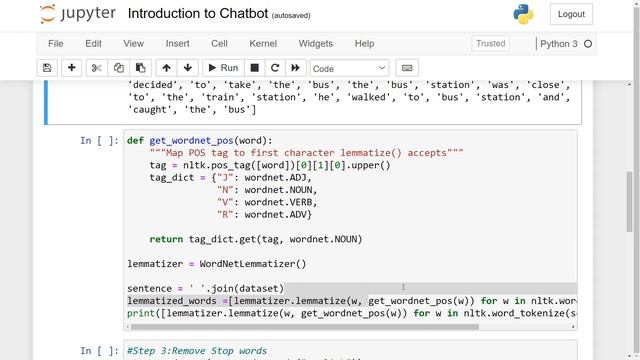The image size is (640, 360).
Task: Open the Widgets menu
Action: (x=316, y=44)
